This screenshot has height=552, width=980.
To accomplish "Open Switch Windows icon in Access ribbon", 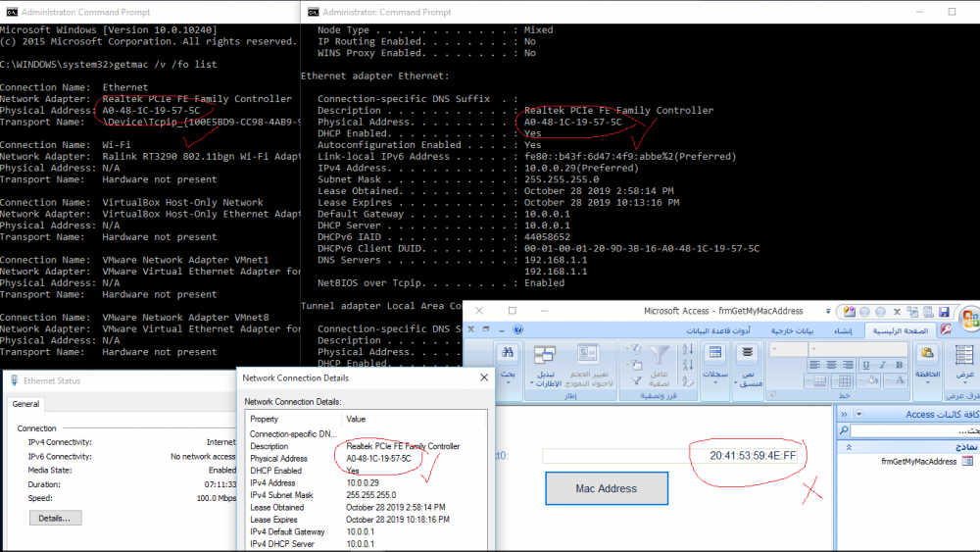I will point(545,355).
